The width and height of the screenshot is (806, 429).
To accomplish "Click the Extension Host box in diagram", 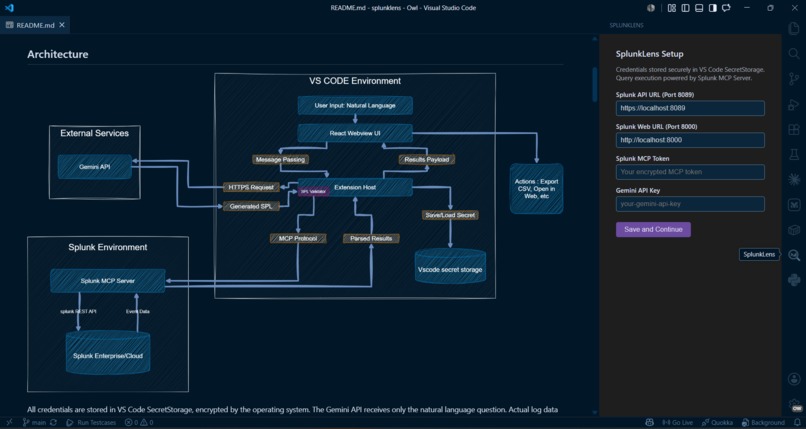I will [x=355, y=188].
